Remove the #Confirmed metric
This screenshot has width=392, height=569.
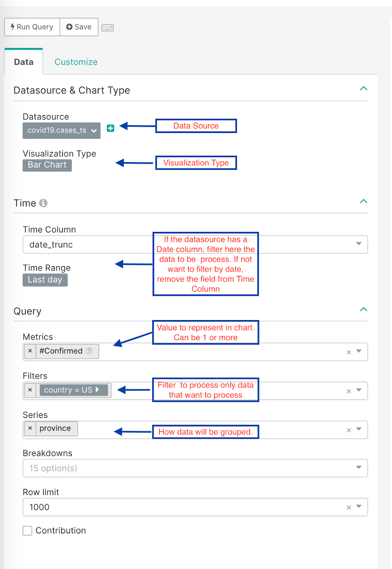[x=30, y=351]
